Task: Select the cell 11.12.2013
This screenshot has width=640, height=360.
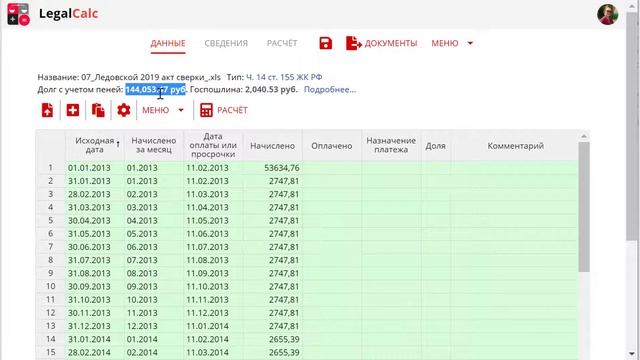Action: tap(213, 313)
